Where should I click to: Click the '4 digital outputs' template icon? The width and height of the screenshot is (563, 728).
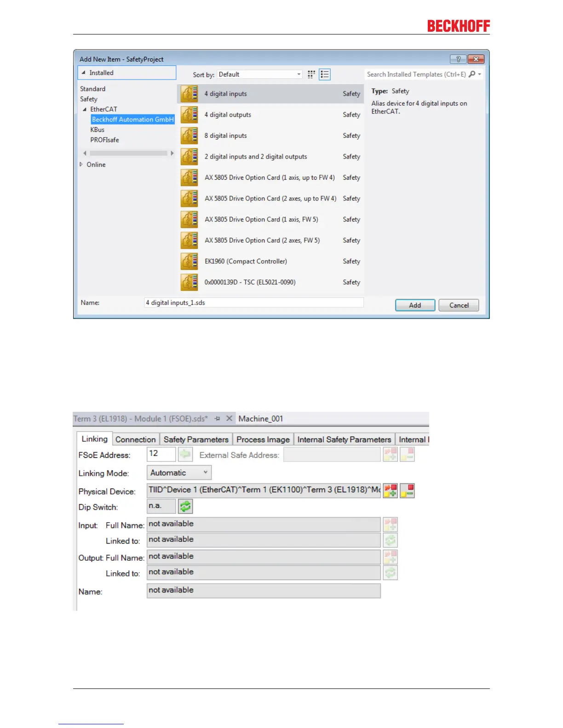coord(189,115)
